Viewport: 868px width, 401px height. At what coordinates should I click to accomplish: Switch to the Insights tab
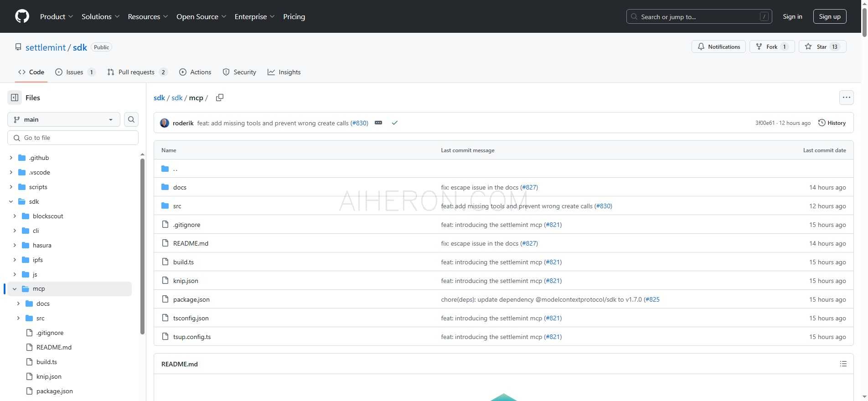[x=284, y=72]
